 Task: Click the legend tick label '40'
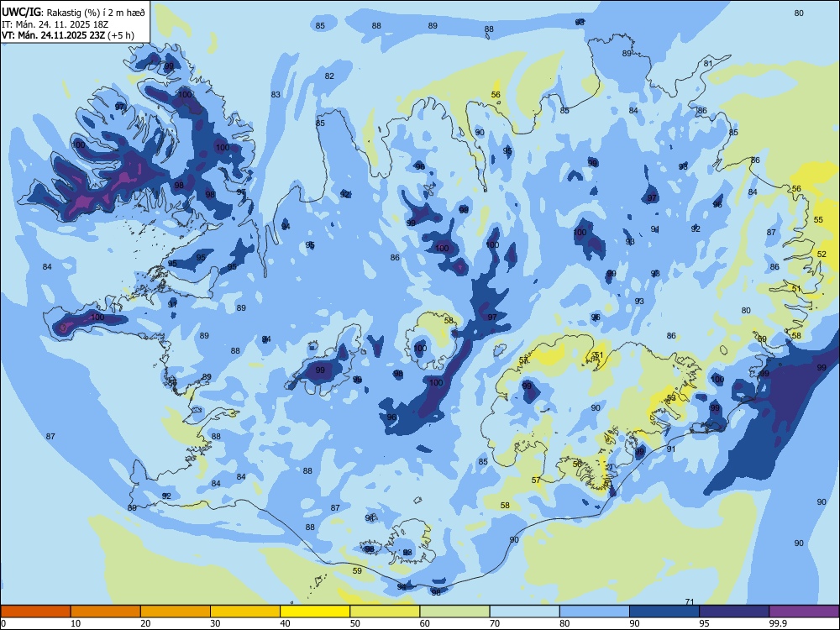pyautogui.click(x=286, y=623)
